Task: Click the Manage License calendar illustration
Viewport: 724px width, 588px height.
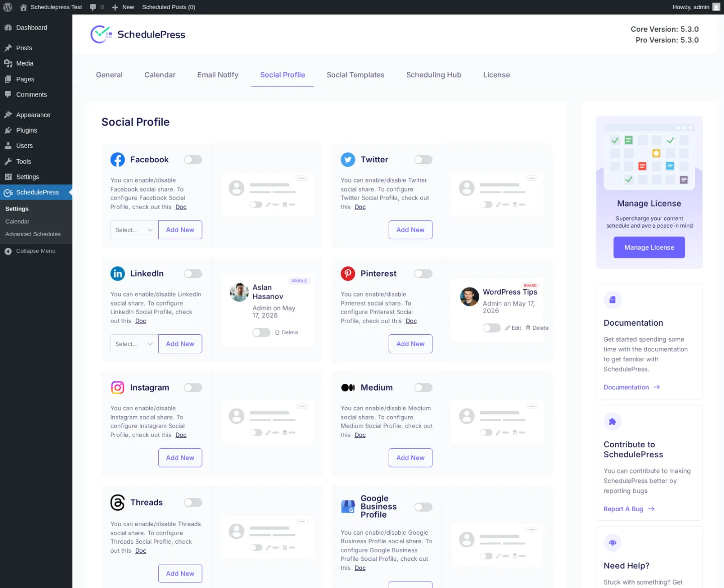Action: [649, 157]
